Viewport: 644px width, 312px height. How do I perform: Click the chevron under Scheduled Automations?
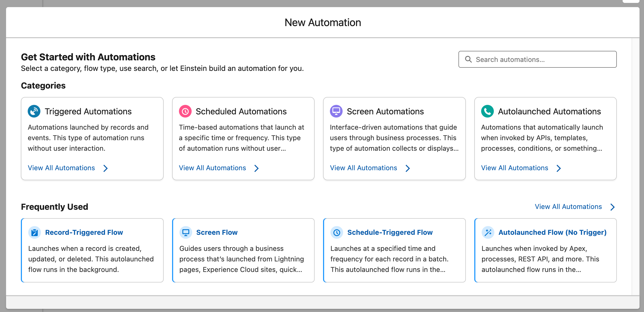(x=257, y=168)
